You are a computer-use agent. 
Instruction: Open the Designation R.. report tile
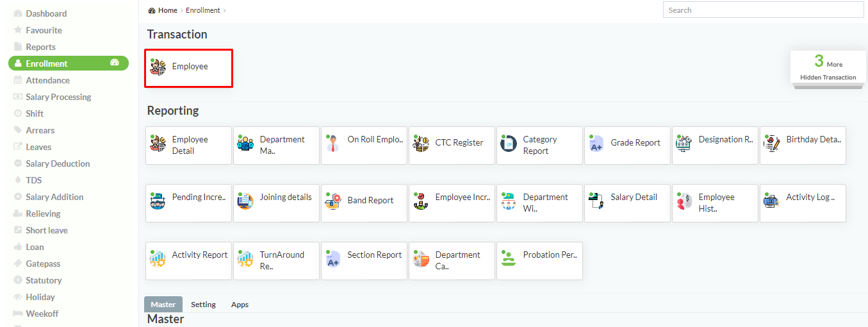(x=715, y=146)
